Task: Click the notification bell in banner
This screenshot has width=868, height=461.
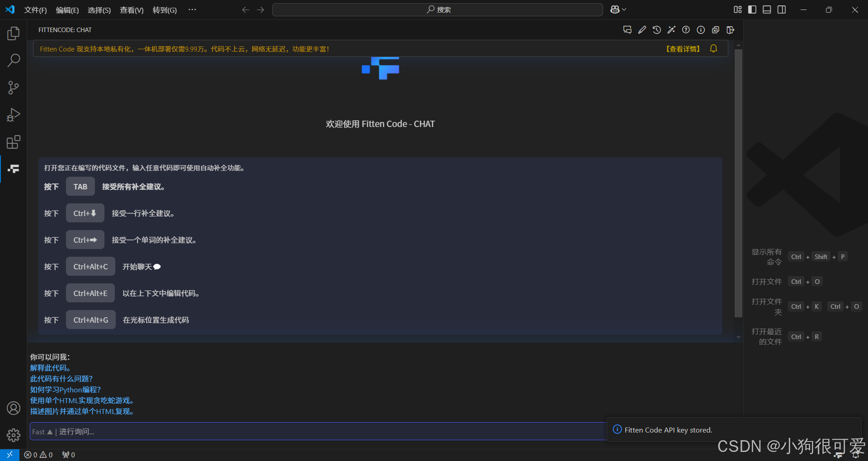Action: (x=713, y=48)
